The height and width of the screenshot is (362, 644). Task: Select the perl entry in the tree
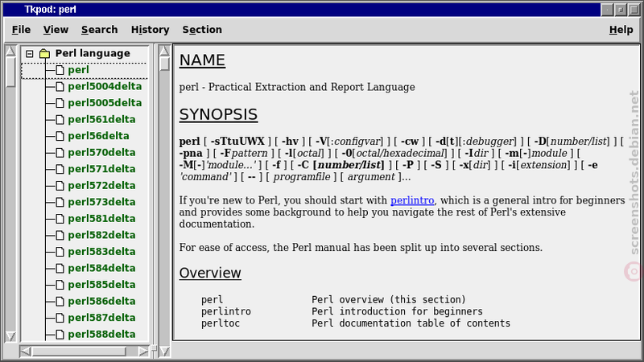(x=78, y=70)
